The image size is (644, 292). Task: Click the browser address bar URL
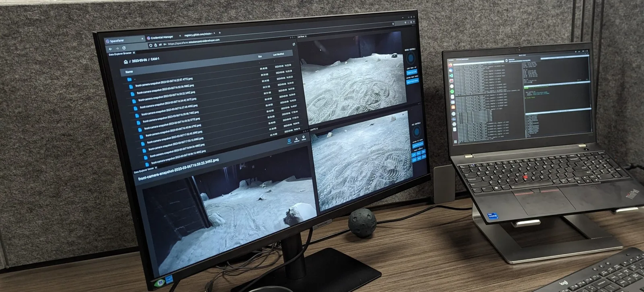click(x=194, y=42)
